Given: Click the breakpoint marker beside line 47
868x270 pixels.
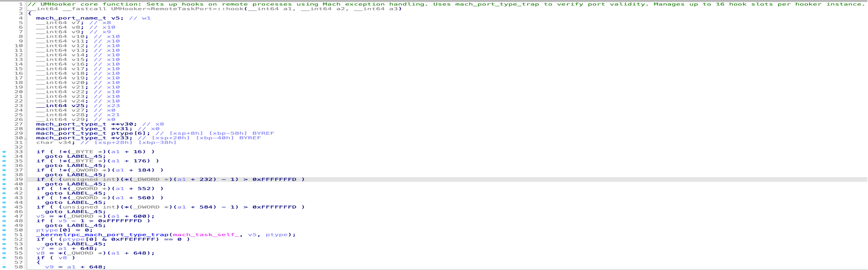Looking at the screenshot, I should [x=4, y=216].
